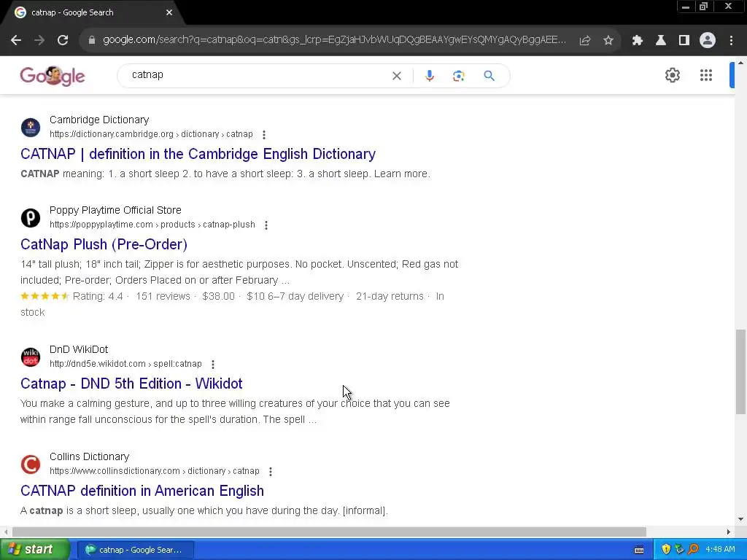Click the vertical scrollbar thumb
This screenshot has height=560, width=747.
click(740, 371)
